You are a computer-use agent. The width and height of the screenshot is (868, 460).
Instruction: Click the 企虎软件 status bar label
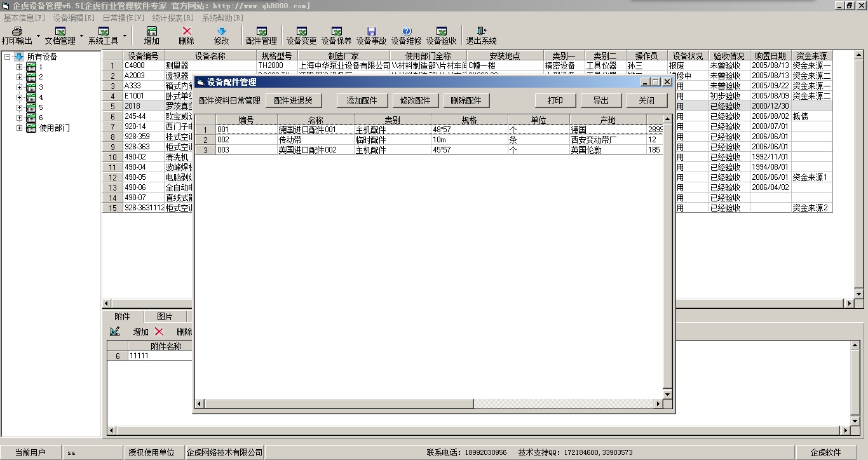point(825,452)
